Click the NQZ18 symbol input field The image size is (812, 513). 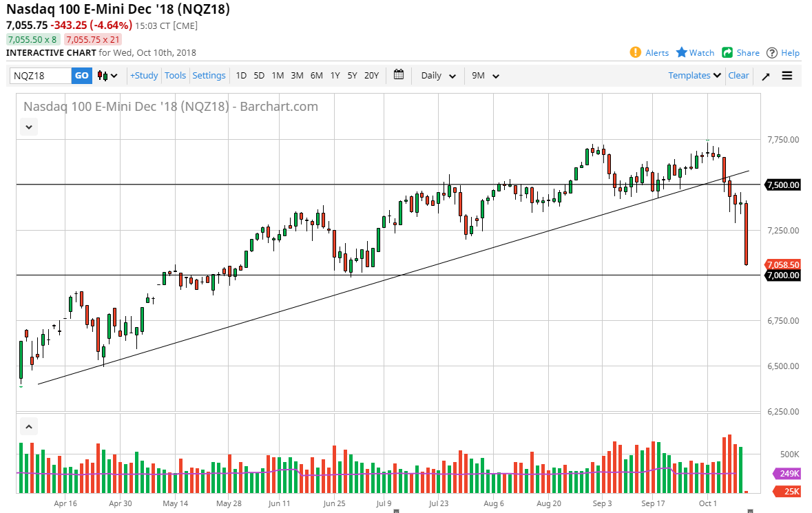click(38, 76)
